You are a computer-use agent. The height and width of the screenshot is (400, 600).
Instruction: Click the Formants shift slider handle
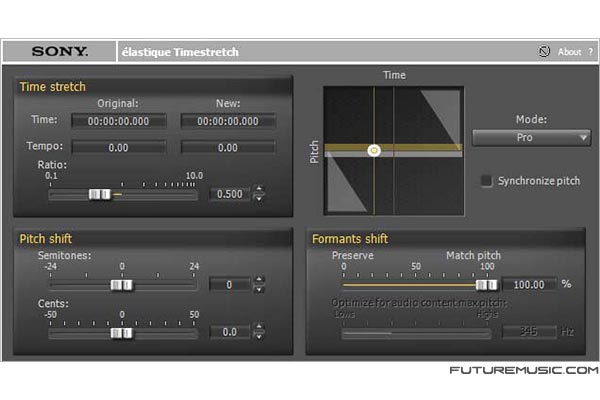point(486,285)
